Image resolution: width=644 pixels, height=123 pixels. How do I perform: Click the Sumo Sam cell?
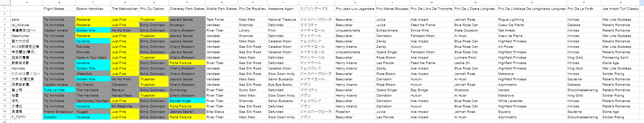pos(252,90)
